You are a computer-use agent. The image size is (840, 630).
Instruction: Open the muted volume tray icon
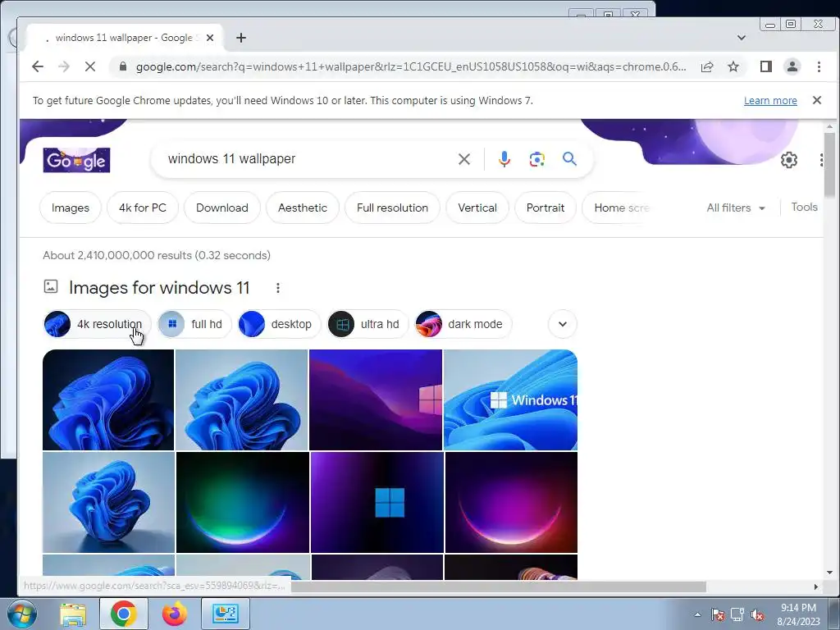click(757, 614)
